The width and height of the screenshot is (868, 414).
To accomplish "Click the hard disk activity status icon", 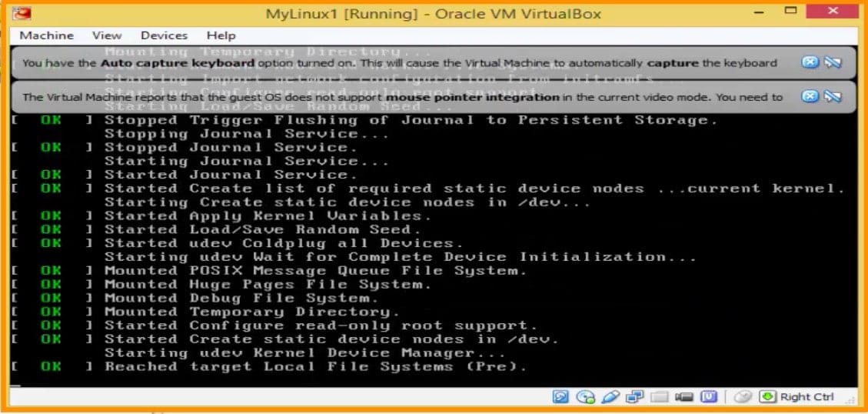I will [560, 397].
